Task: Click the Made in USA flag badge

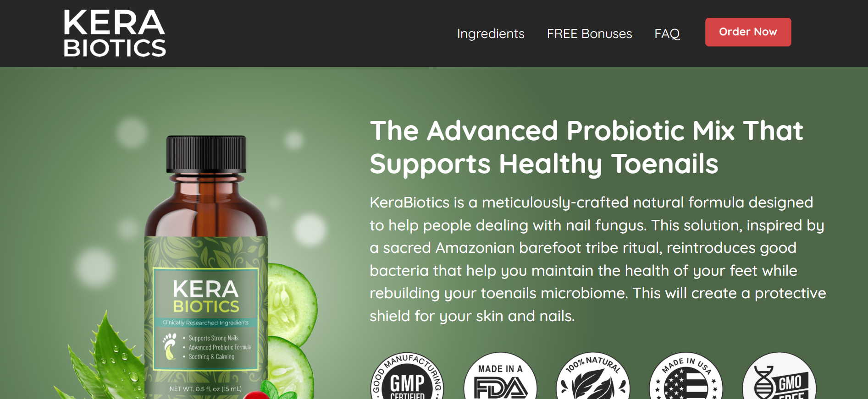Action: coord(686,376)
